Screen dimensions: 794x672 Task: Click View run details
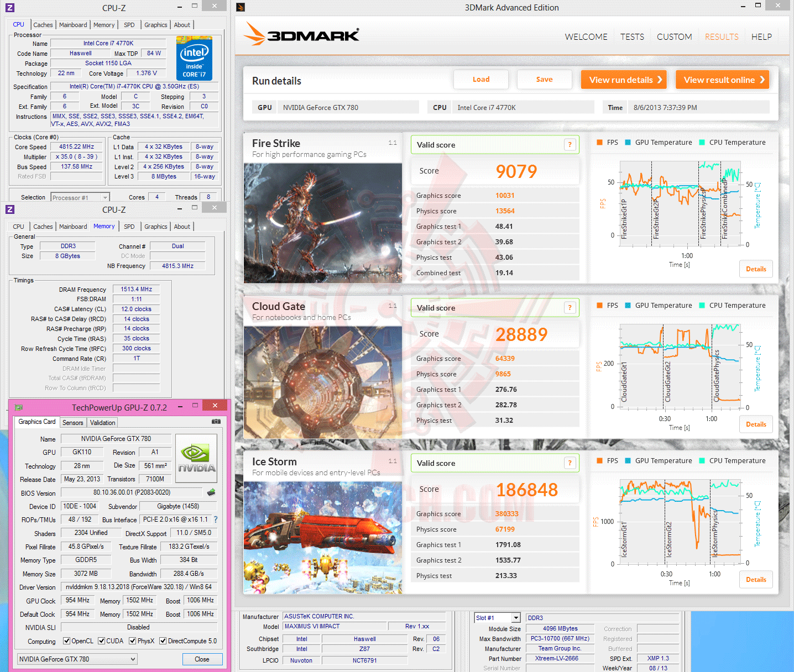(x=624, y=80)
